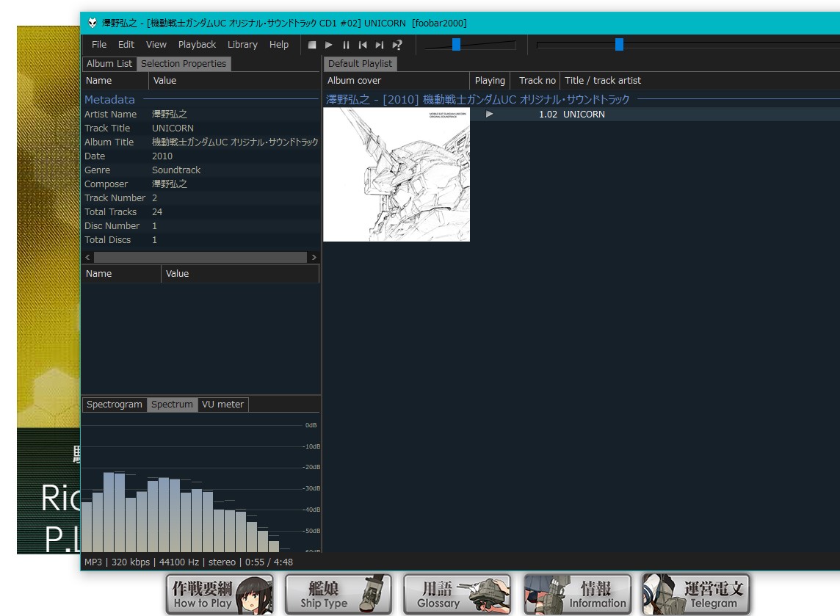Viewport: 840px width, 616px height.
Task: Start playback with the Play button
Action: point(329,45)
